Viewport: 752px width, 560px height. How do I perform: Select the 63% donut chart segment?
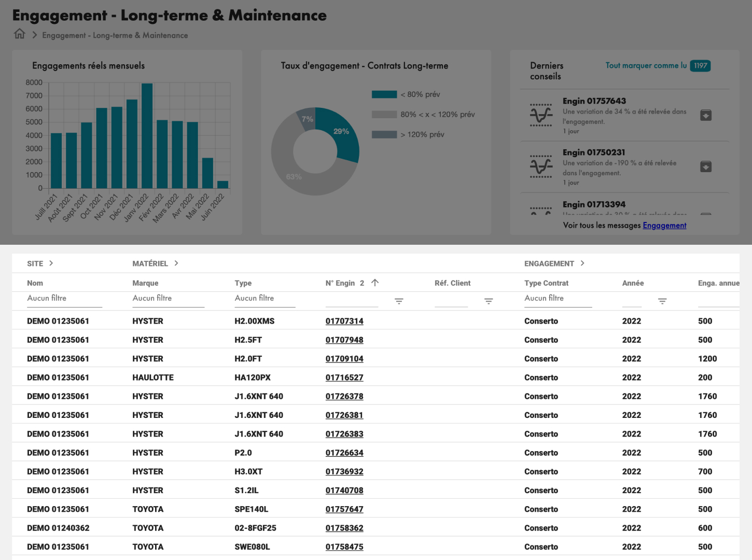pos(294,177)
